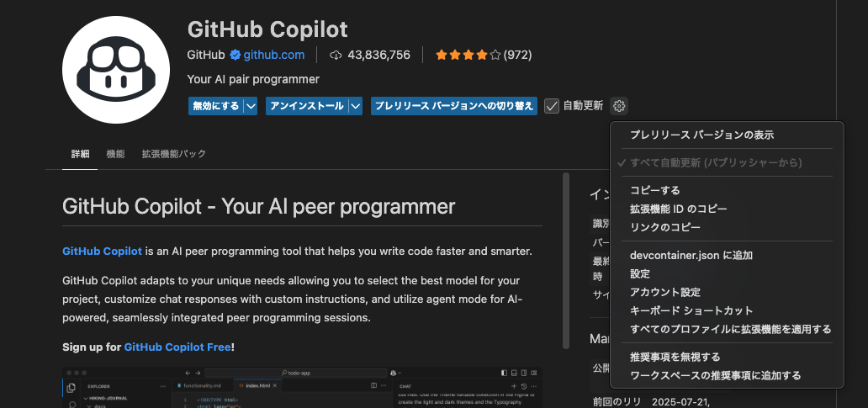Image resolution: width=868 pixels, height=408 pixels.
Task: Select the 詳細 tab
Action: pos(80,154)
